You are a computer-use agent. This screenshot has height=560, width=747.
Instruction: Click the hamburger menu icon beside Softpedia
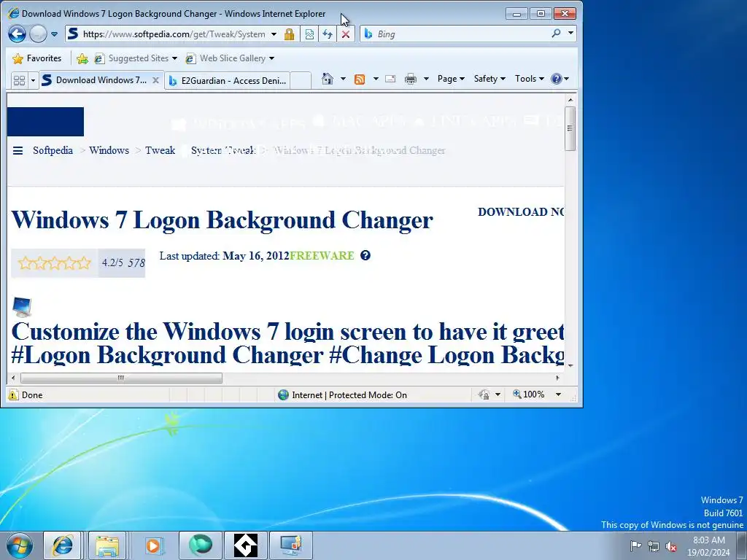(x=18, y=151)
